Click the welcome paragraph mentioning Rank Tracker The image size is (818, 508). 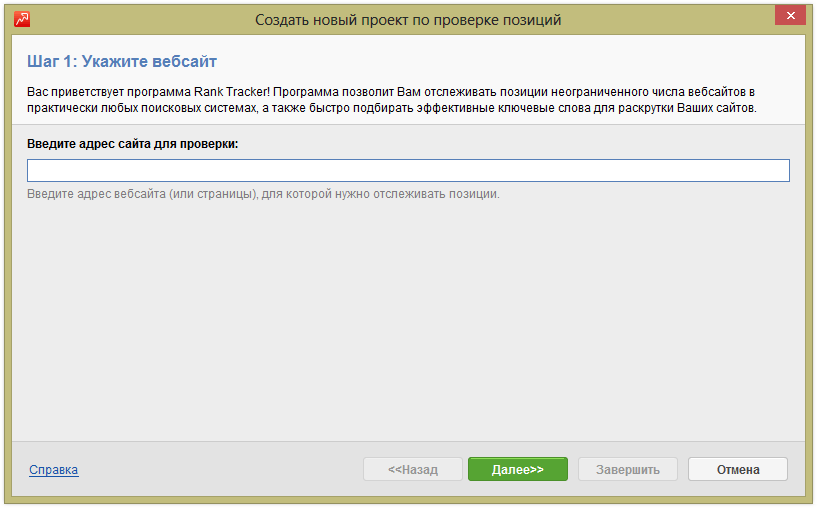click(392, 100)
